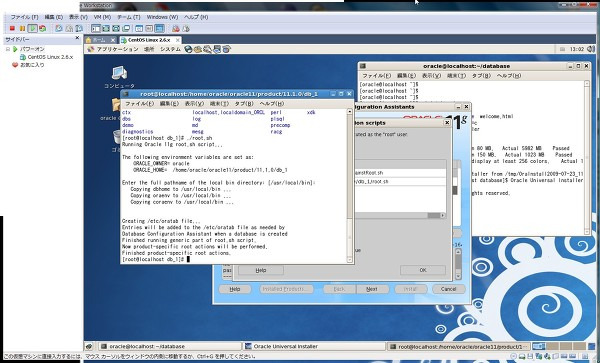Open Help menu in oracle terminal window

pyautogui.click(x=509, y=76)
